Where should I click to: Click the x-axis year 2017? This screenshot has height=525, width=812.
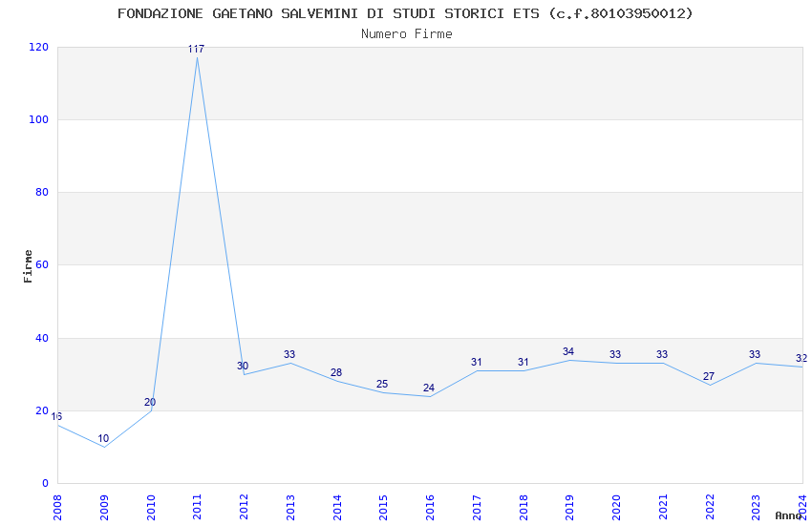click(477, 507)
